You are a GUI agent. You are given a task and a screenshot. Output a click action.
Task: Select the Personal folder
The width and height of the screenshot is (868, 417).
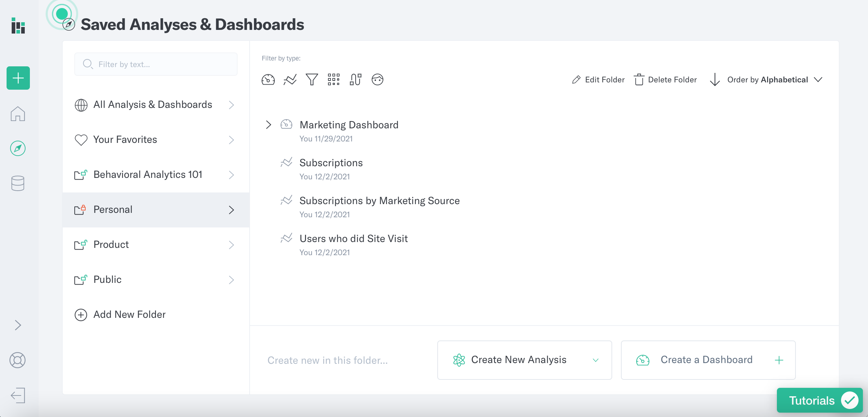[156, 210]
